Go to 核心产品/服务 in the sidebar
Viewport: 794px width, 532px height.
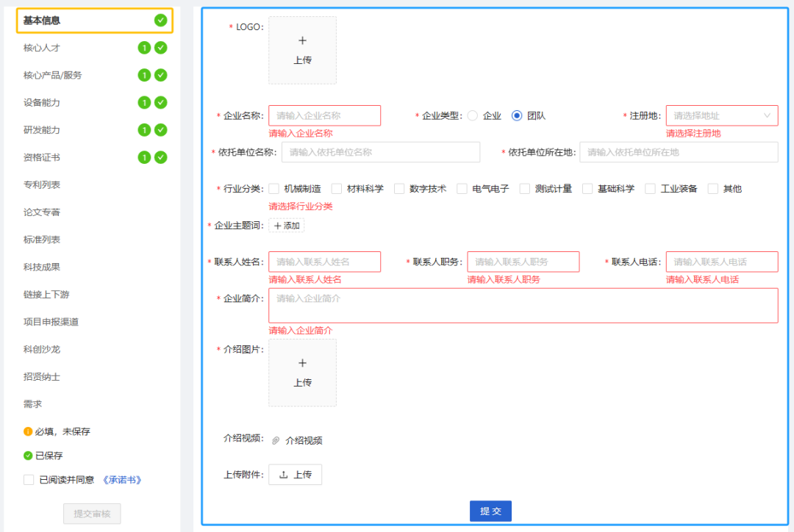click(53, 76)
